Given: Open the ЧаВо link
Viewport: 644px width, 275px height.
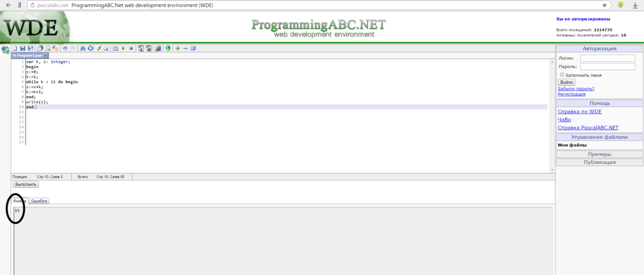Looking at the screenshot, I should click(x=564, y=120).
